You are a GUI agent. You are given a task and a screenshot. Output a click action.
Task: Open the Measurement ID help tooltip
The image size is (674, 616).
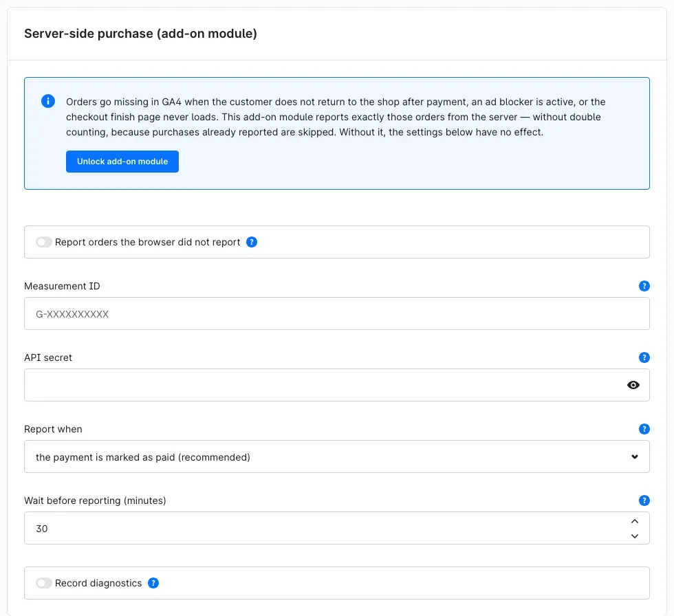coord(644,286)
